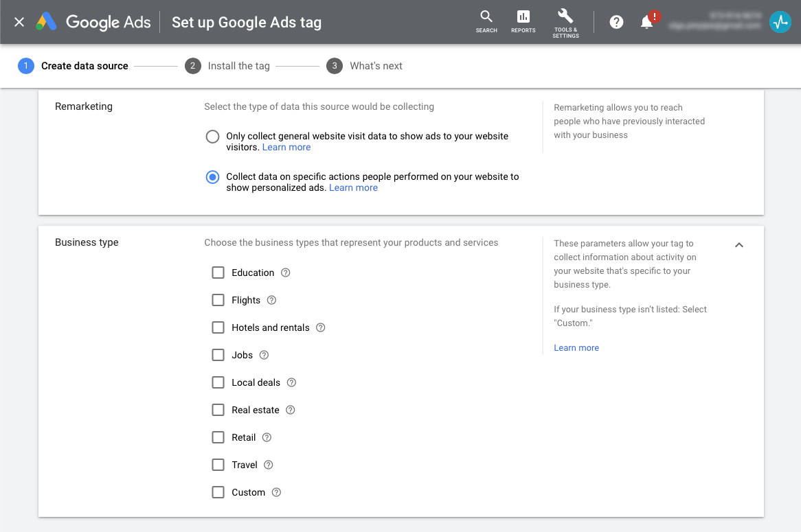
Task: Open Learn more for general website visit data
Action: 286,147
